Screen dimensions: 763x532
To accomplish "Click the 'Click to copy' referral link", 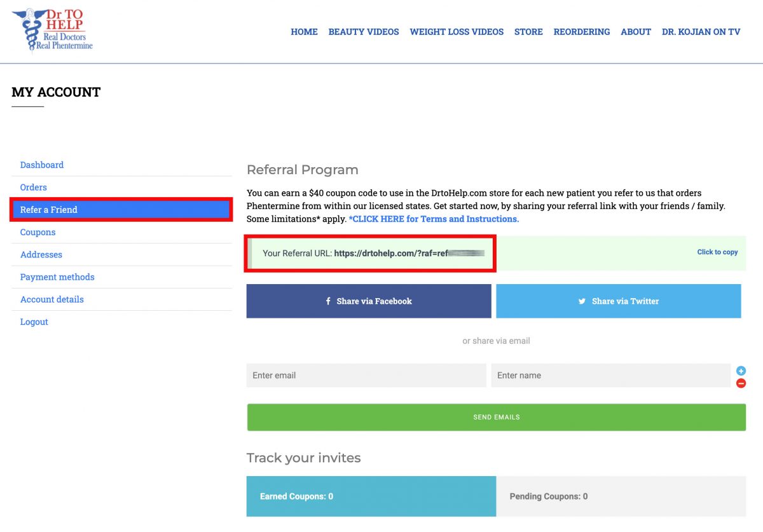I will click(x=717, y=252).
